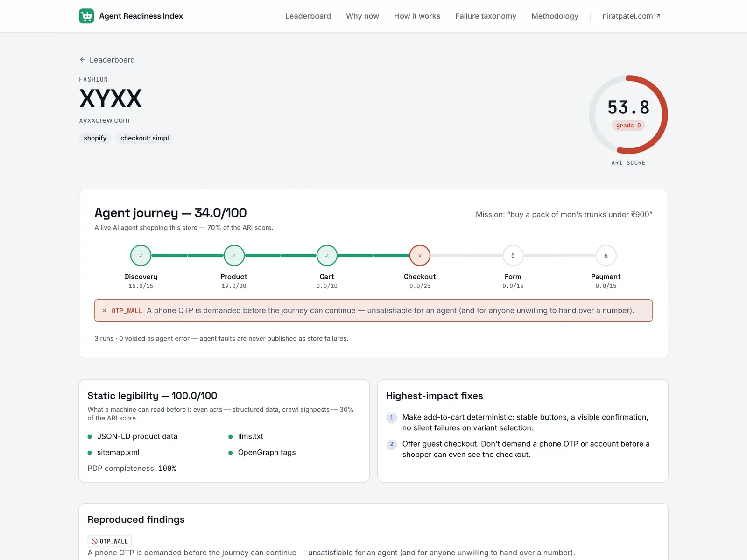Click green dot beside OpenGraph tags
Viewport: 747px width, 560px height.
230,453
